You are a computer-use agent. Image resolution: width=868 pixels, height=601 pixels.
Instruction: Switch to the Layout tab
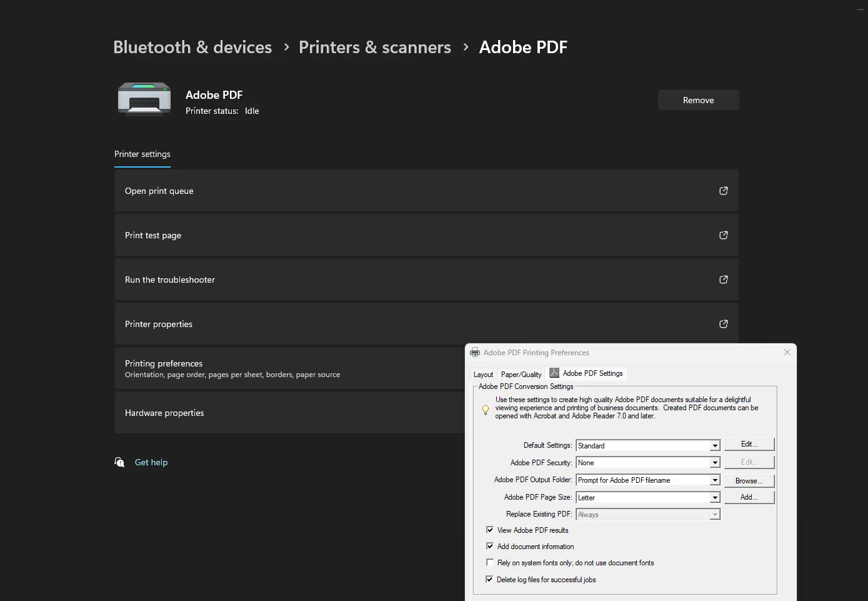483,374
